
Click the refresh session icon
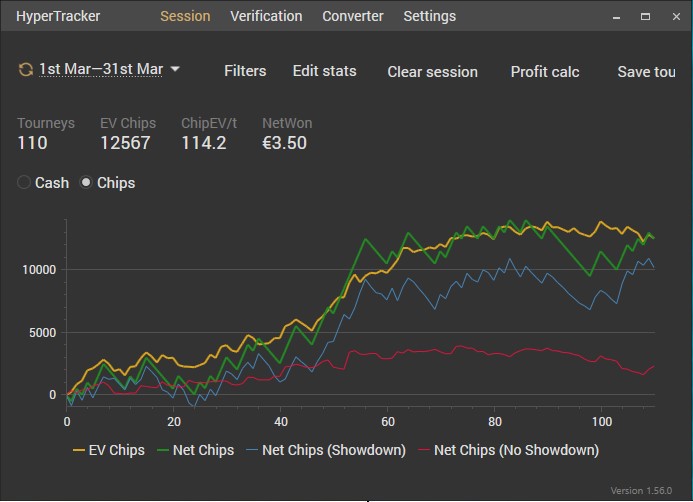click(x=25, y=70)
